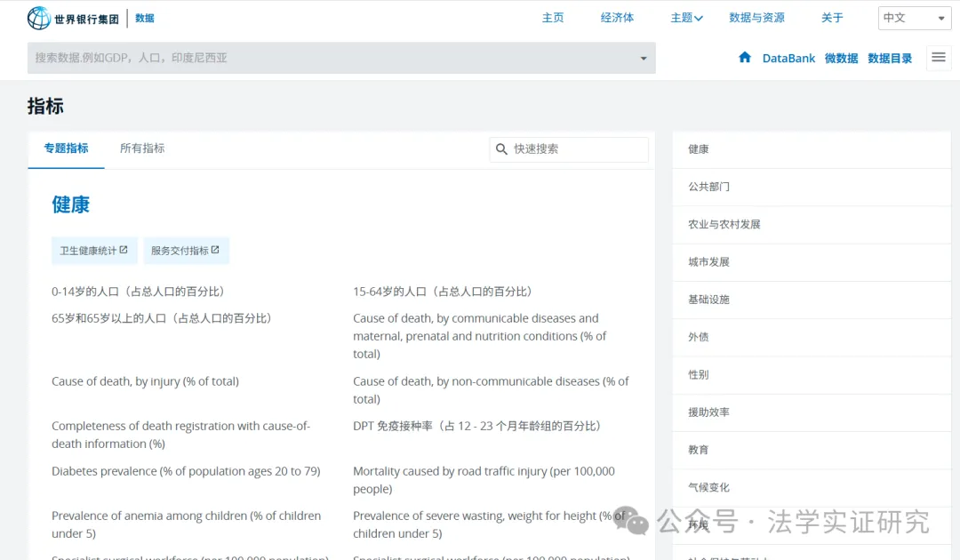Open the hamburger menu icon
Screen dimensions: 960x560
[x=939, y=58]
